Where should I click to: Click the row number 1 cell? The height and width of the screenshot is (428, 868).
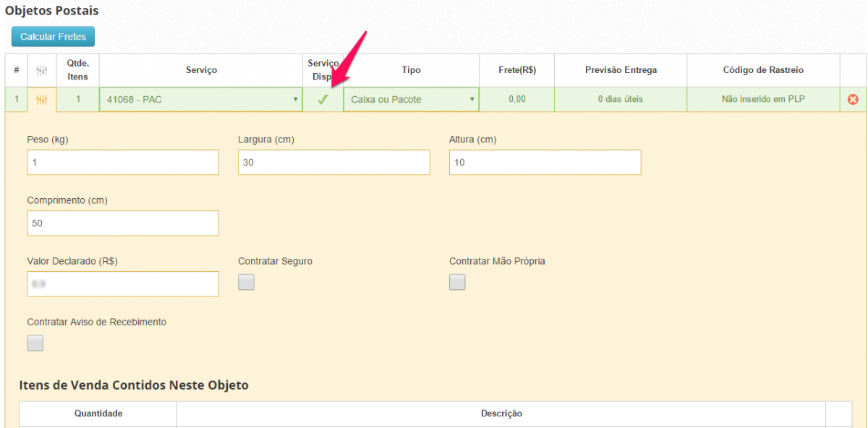[16, 100]
